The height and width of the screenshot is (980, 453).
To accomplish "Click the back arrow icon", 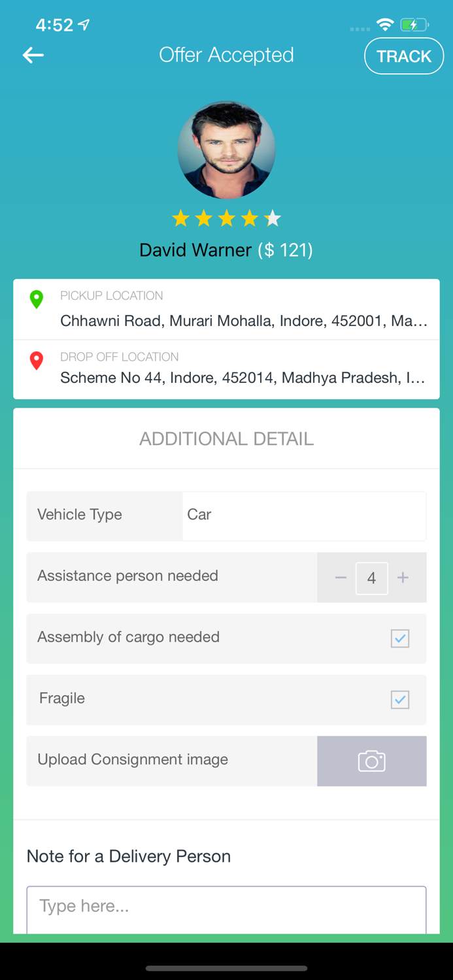I will click(33, 55).
